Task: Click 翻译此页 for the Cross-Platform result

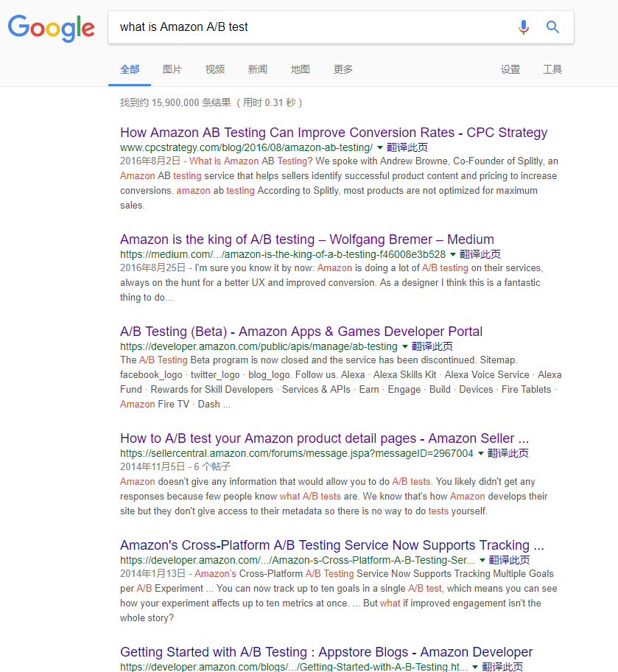Action: pyautogui.click(x=509, y=560)
